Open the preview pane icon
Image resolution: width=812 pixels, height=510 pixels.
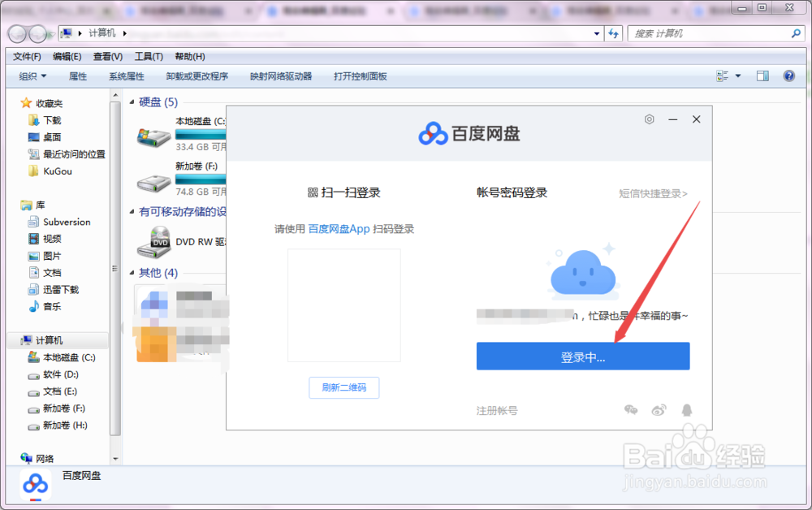coord(762,76)
